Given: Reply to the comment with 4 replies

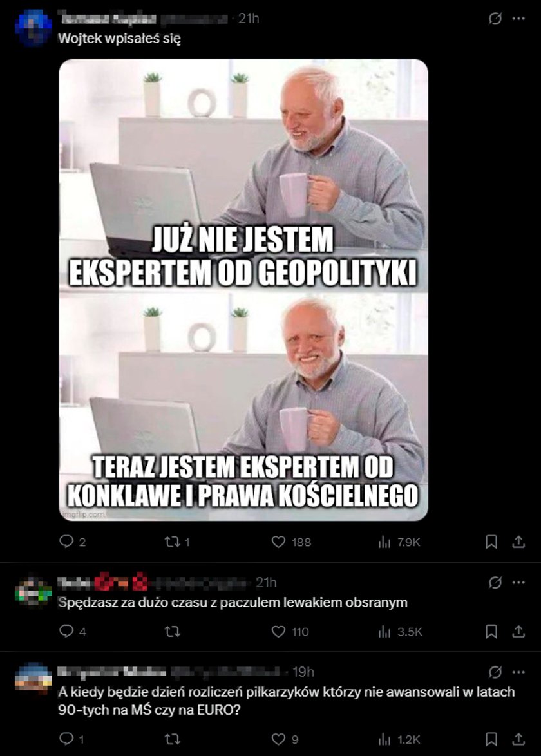Looking at the screenshot, I should [x=72, y=631].
